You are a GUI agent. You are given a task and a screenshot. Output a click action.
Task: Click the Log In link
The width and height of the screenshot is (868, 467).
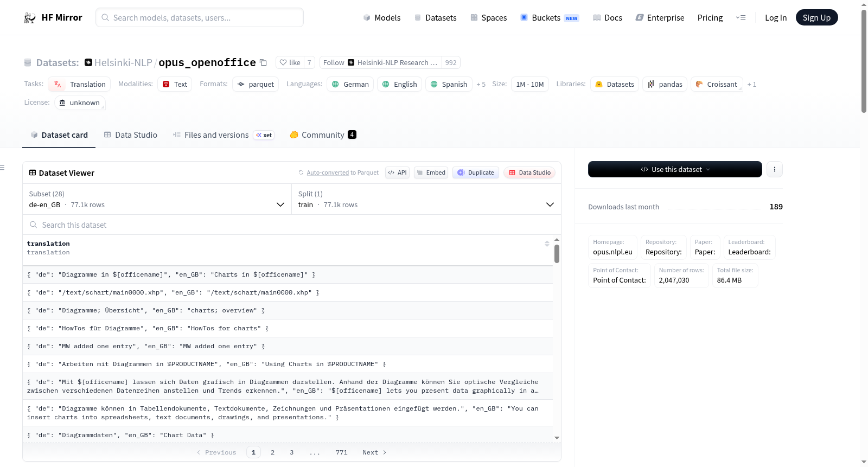coord(776,17)
